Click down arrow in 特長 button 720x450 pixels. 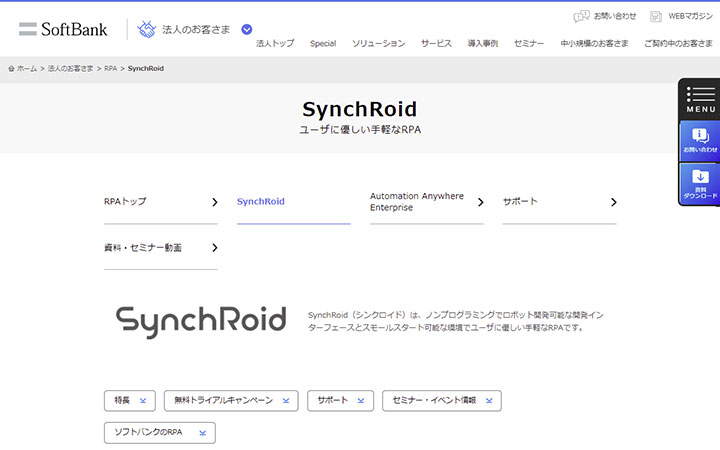[x=143, y=401]
